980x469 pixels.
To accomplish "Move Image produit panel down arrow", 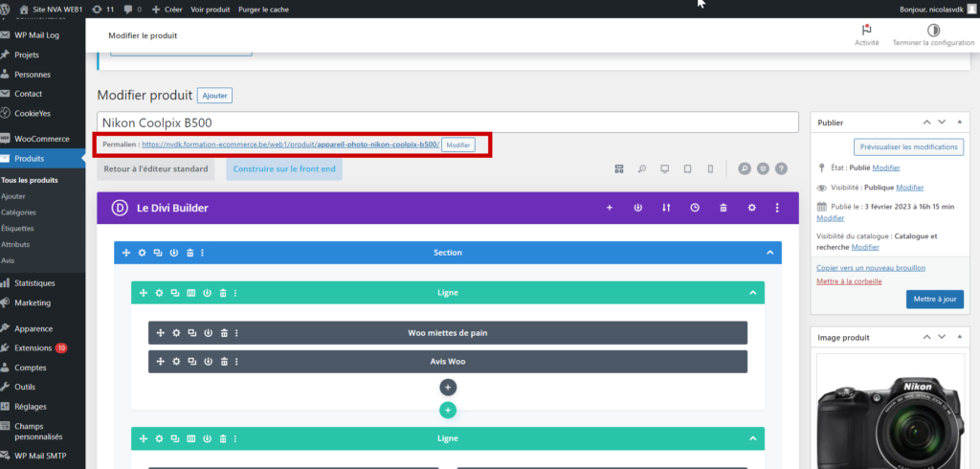I will coord(942,337).
